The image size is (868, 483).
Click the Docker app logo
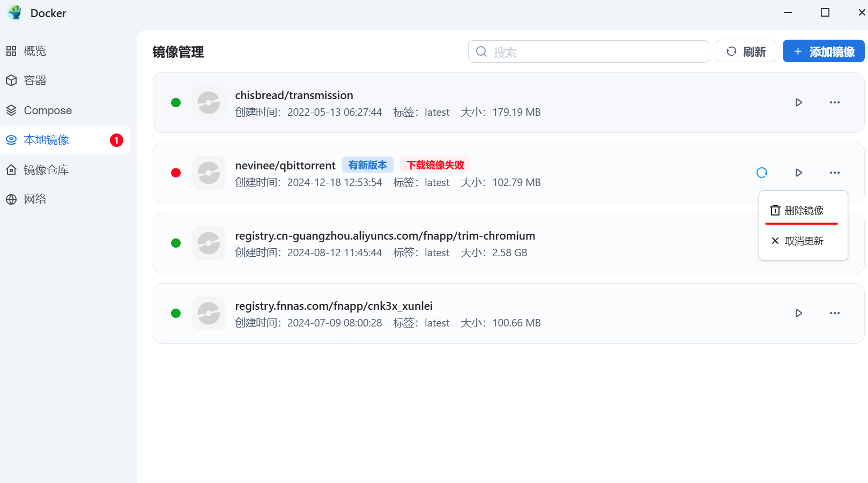tap(14, 13)
